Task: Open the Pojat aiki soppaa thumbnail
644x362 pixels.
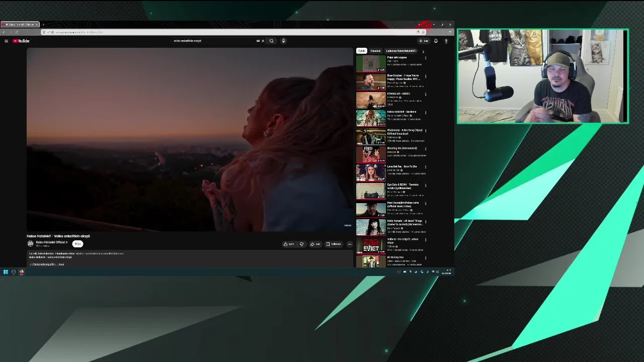Action: [x=371, y=64]
